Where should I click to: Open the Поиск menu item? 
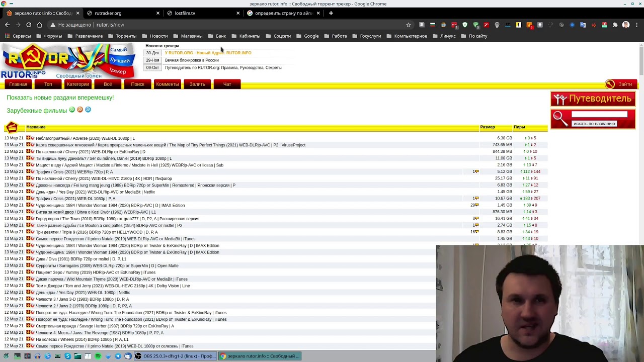(x=137, y=84)
